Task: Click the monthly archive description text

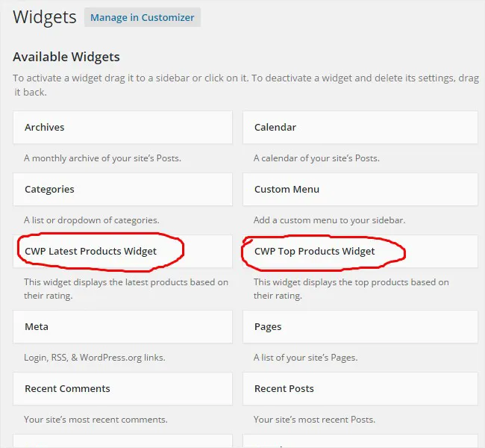Action: pyautogui.click(x=102, y=158)
